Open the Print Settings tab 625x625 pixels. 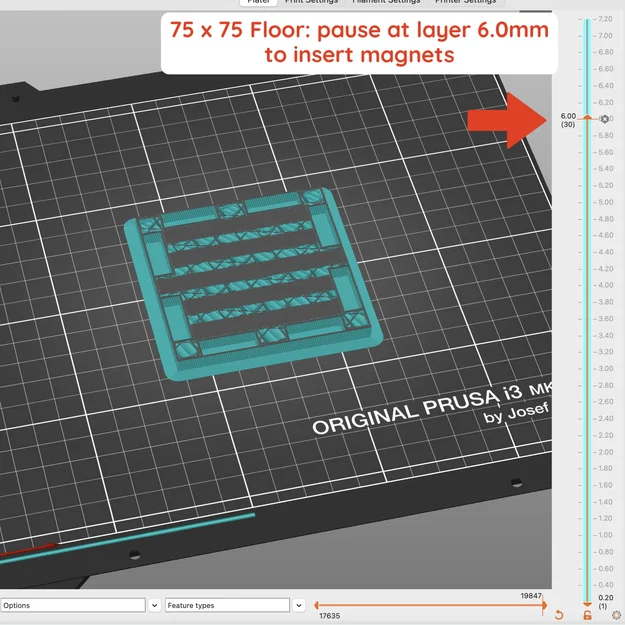tap(311, 2)
